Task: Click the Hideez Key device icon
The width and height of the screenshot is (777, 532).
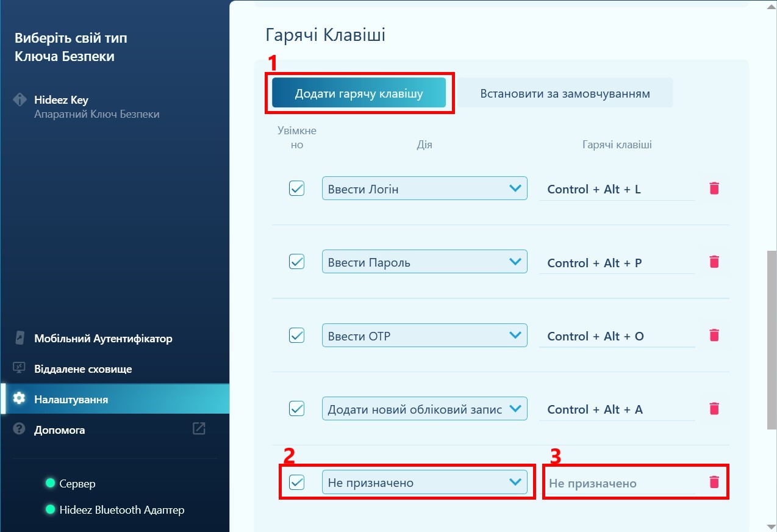Action: click(x=20, y=99)
